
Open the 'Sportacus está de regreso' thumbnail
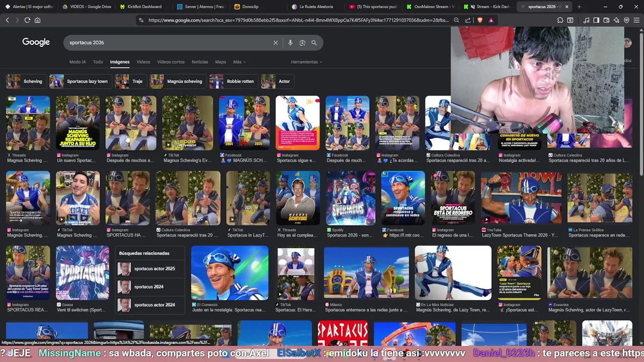[453, 198]
